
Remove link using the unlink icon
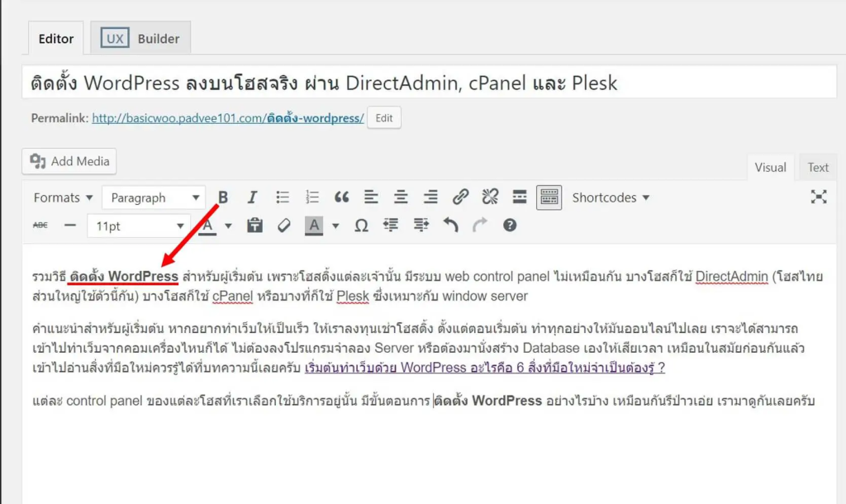coord(490,197)
